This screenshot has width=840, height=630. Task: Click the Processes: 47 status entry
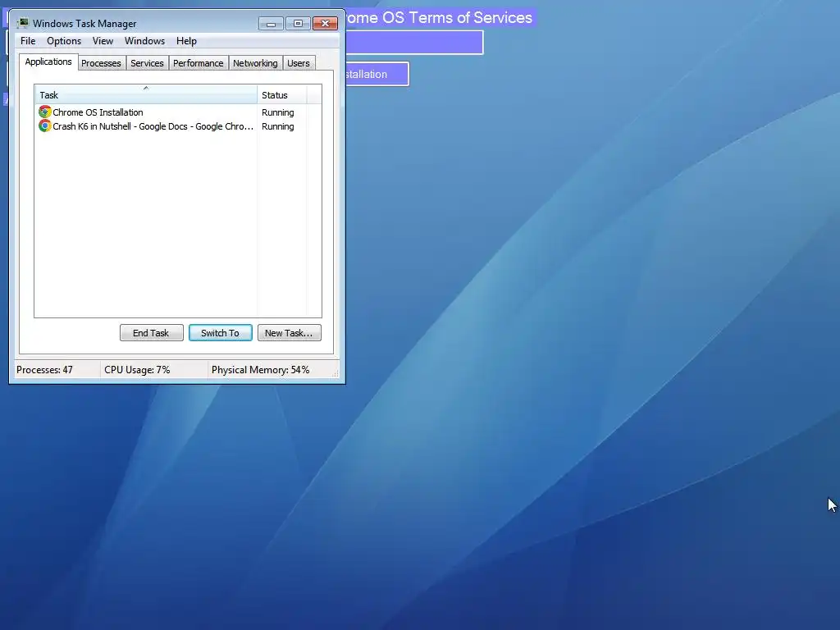44,370
